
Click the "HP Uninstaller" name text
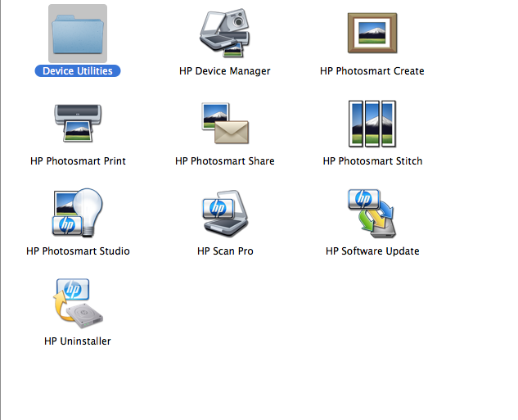pyautogui.click(x=78, y=341)
